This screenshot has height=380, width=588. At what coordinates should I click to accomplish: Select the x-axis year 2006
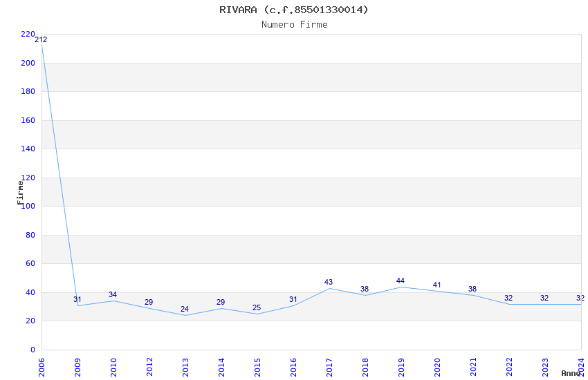pyautogui.click(x=42, y=368)
